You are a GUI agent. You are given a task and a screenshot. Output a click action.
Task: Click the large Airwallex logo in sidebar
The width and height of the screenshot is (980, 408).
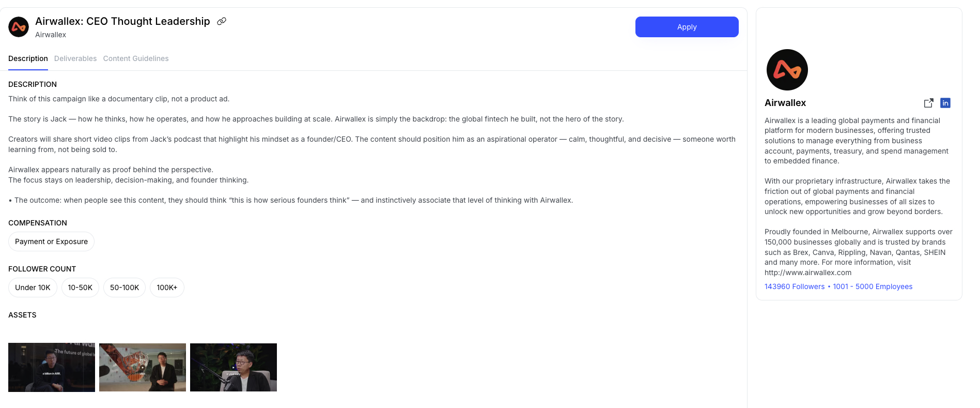787,70
